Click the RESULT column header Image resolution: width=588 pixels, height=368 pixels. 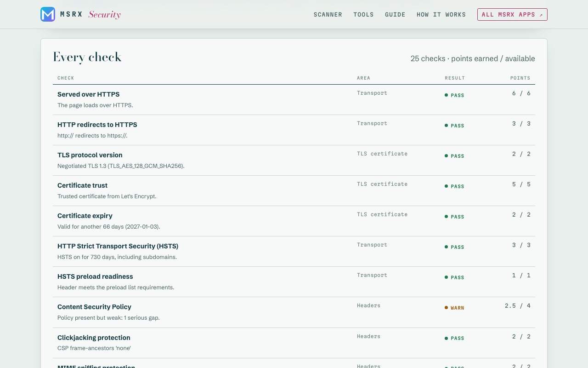(455, 78)
